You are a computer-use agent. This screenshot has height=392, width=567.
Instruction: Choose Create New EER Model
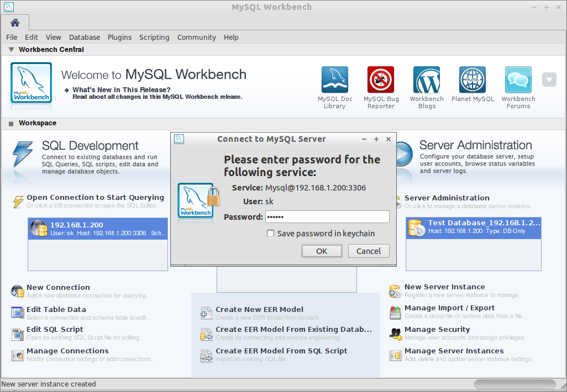259,309
